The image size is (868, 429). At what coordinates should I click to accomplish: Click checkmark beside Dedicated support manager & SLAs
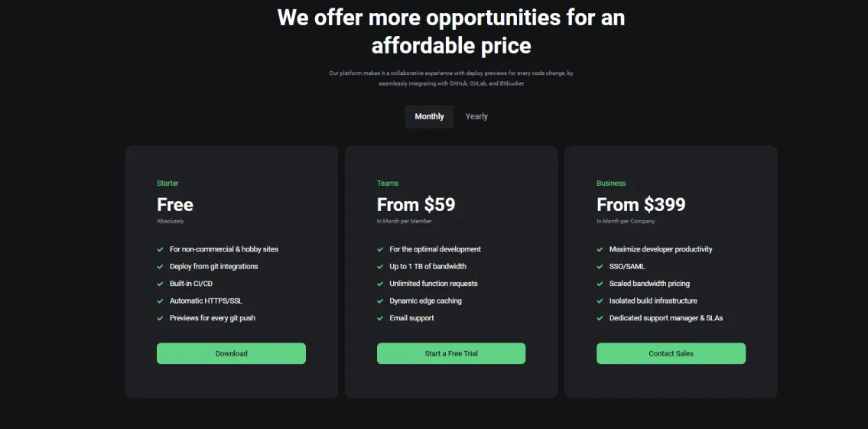[600, 318]
